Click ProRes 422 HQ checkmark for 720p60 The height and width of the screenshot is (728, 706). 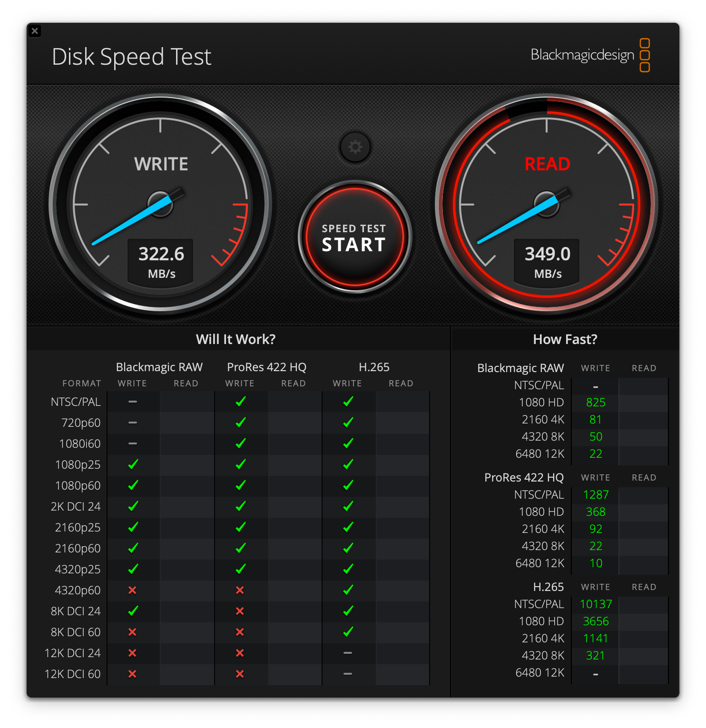[x=241, y=422]
